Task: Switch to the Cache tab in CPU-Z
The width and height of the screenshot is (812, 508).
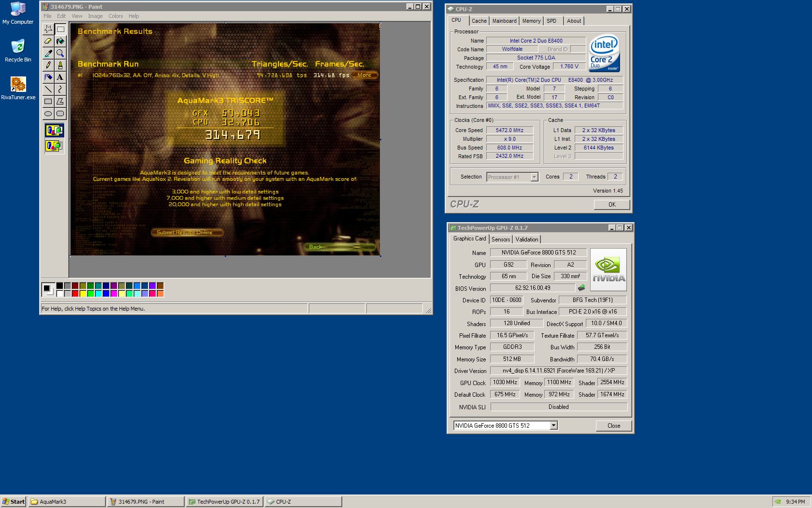Action: (479, 21)
